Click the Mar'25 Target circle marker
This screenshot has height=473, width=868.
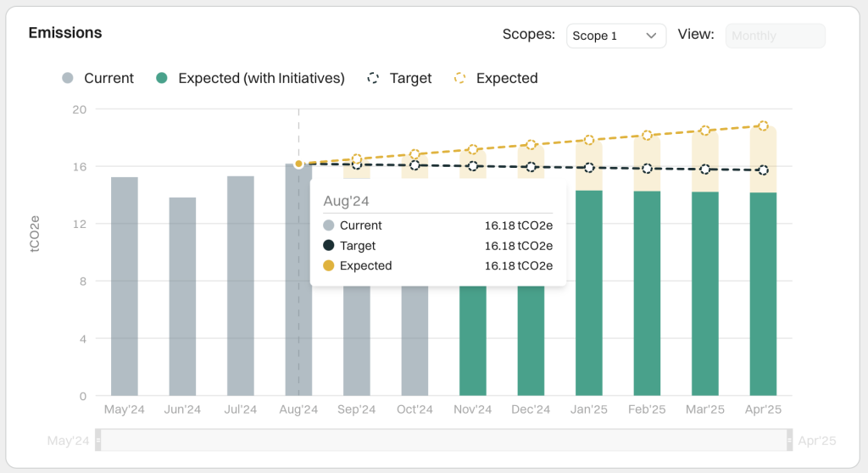click(705, 170)
